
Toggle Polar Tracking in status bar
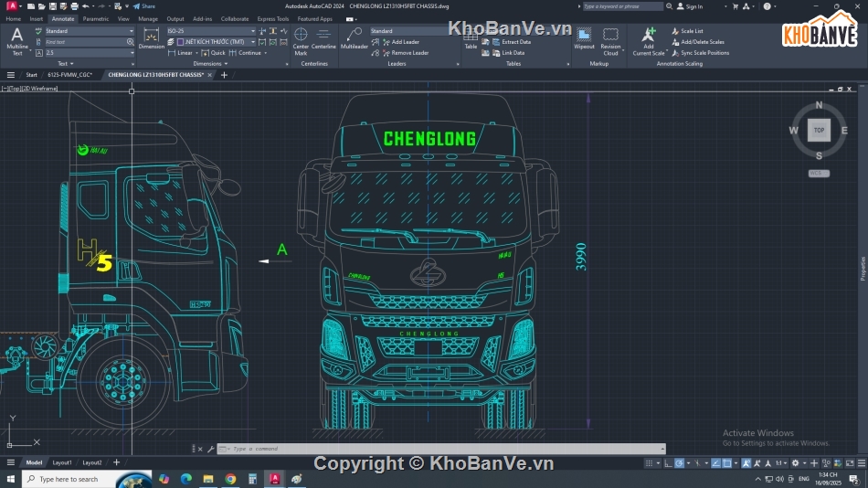pyautogui.click(x=679, y=463)
